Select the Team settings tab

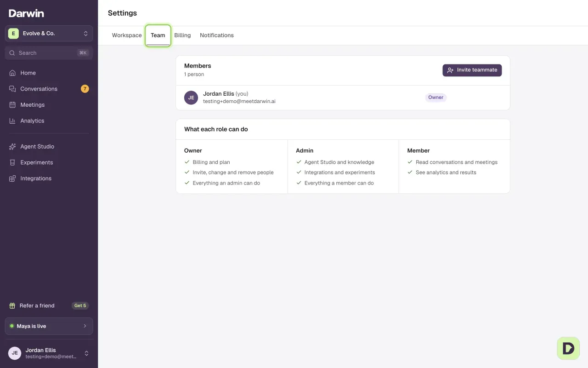pos(158,35)
